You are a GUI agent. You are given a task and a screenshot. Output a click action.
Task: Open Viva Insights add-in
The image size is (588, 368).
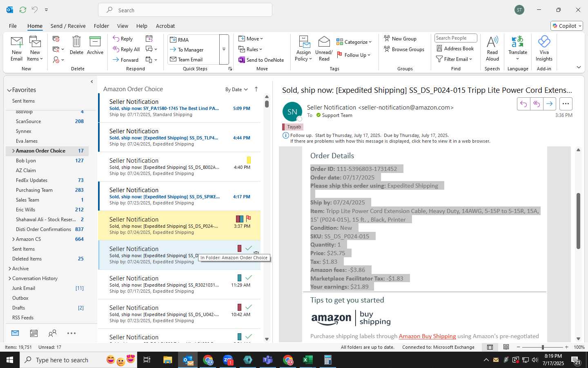pos(544,49)
